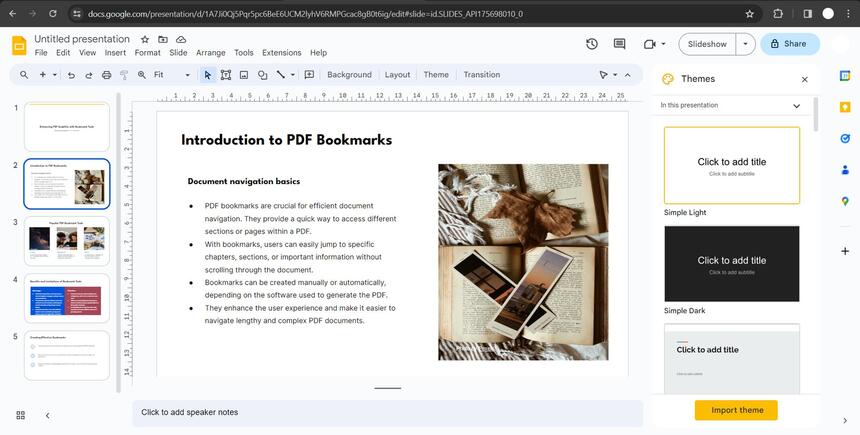Click the insert image icon
Screen dimensions: 860x435
coord(244,75)
